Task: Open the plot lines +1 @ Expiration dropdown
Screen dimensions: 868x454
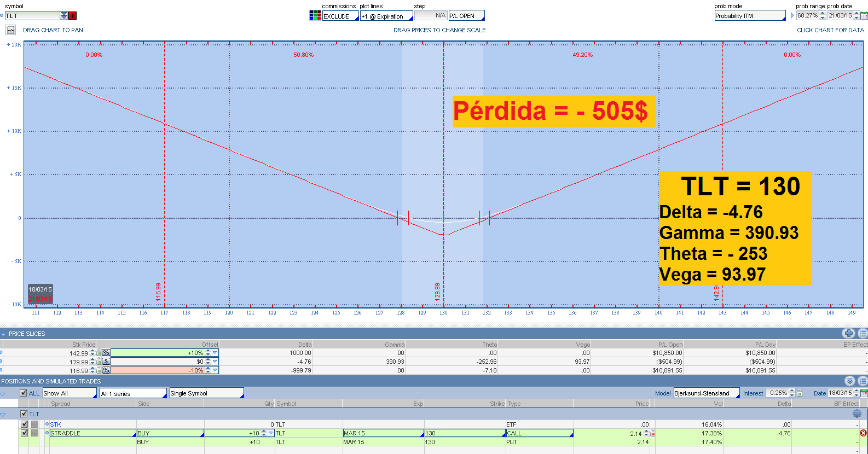Action: click(386, 16)
